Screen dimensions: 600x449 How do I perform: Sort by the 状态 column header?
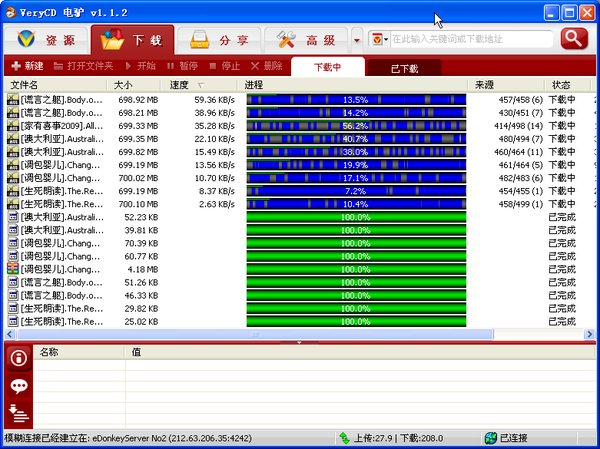(568, 85)
